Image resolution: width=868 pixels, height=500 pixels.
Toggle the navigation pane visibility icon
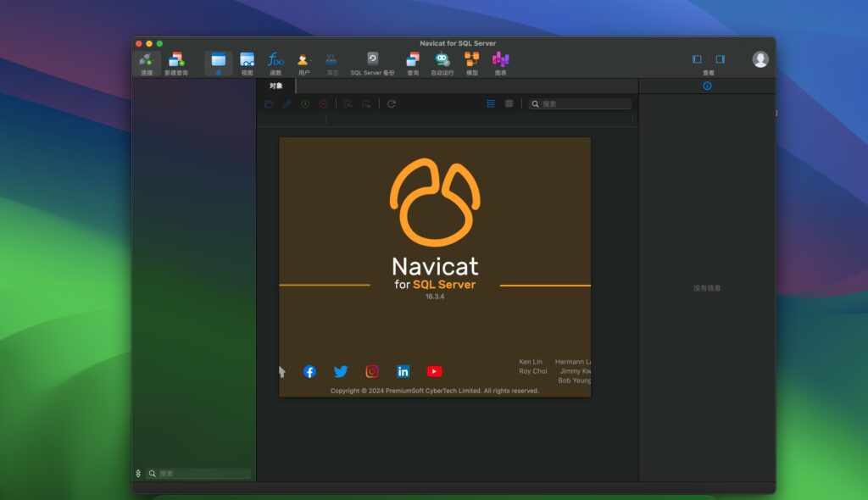pyautogui.click(x=697, y=59)
